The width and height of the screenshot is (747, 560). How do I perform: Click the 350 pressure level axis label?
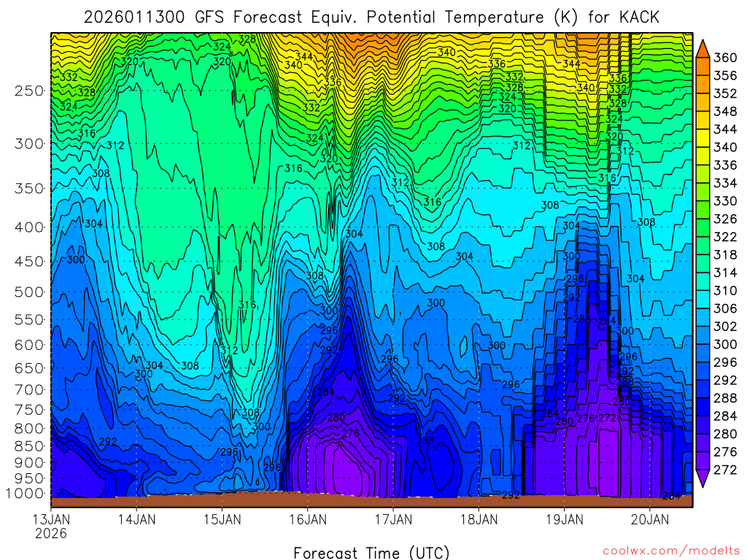point(29,189)
